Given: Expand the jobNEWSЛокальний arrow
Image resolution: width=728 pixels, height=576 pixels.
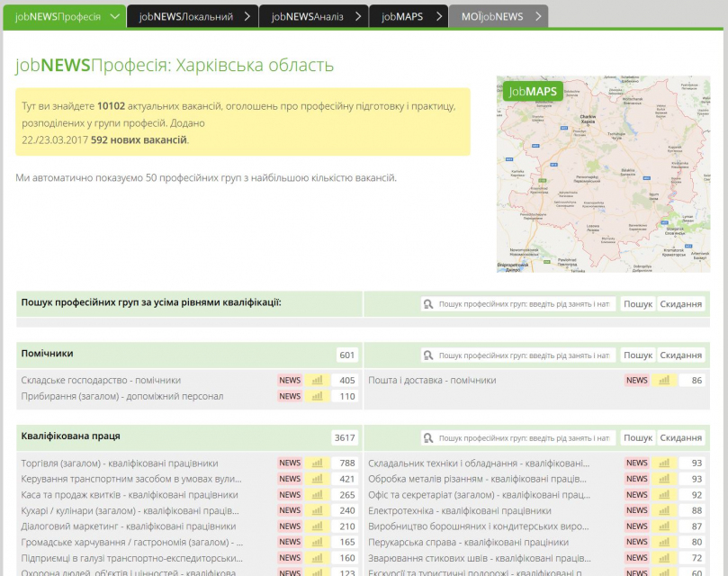Looking at the screenshot, I should pyautogui.click(x=247, y=17).
